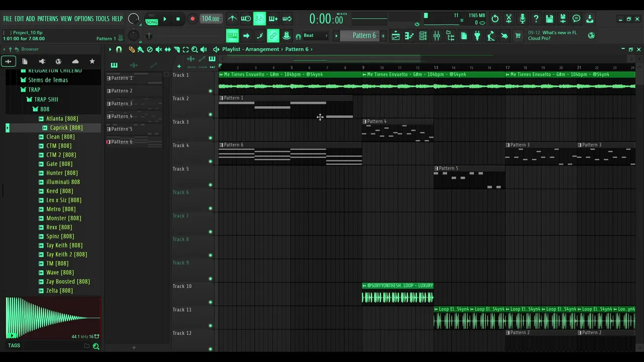Screen dimensions: 644x362
Task: Open the shop cart icon
Action: click(x=518, y=36)
